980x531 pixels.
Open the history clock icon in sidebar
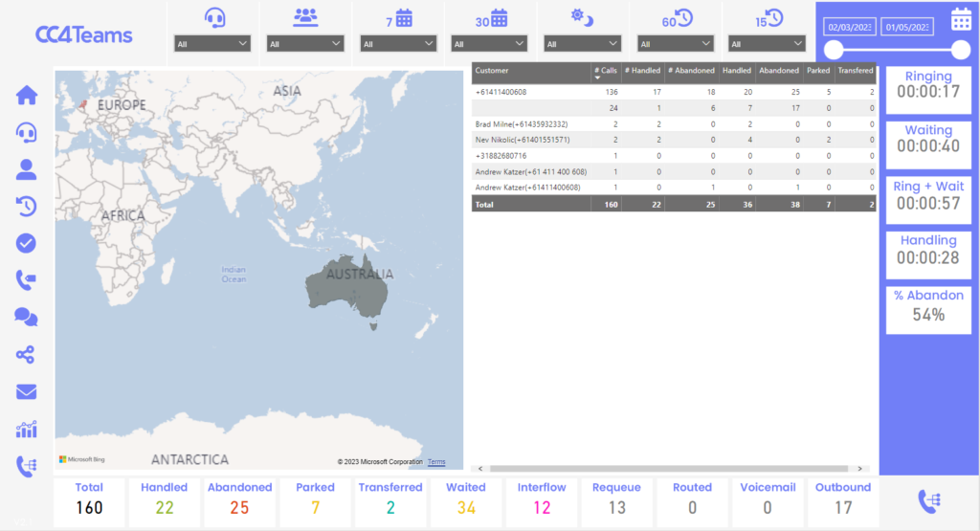(x=27, y=206)
